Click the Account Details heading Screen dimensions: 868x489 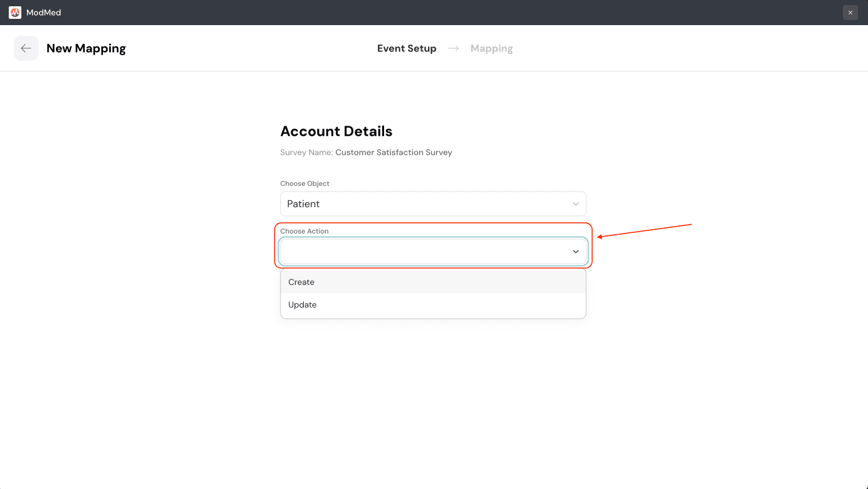tap(336, 131)
